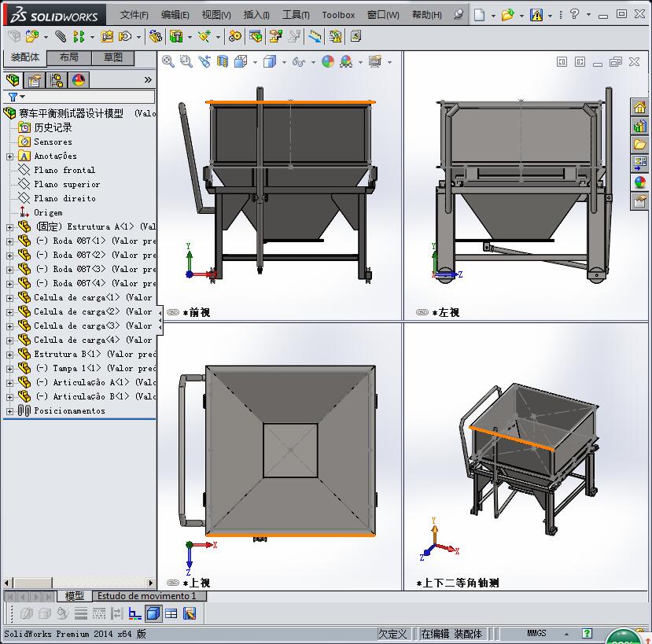
Task: Open the Toolbox menu
Action: click(x=338, y=15)
